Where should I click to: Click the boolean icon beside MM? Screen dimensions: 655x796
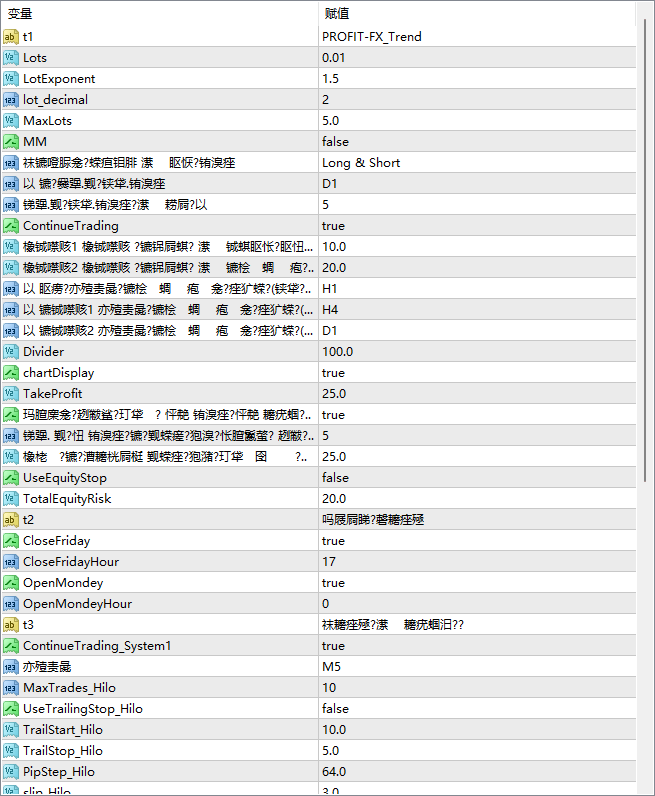[11, 142]
